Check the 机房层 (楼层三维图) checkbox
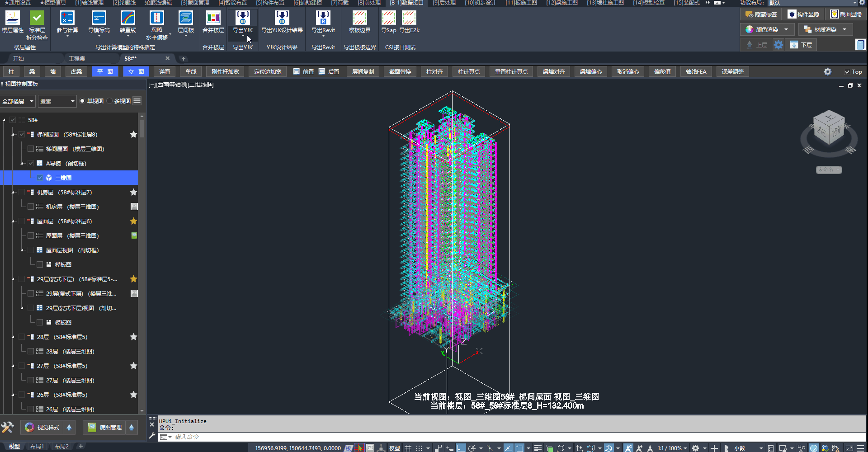The width and height of the screenshot is (868, 452). coord(31,207)
